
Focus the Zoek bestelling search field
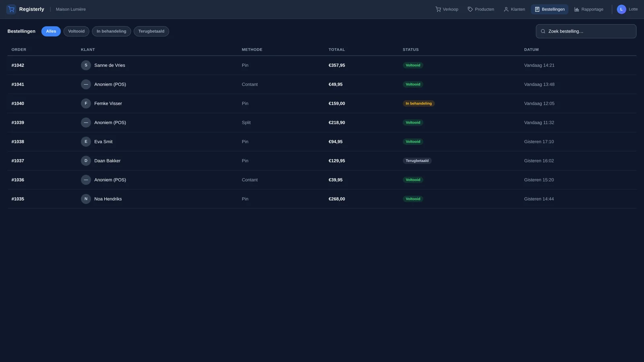pos(586,31)
